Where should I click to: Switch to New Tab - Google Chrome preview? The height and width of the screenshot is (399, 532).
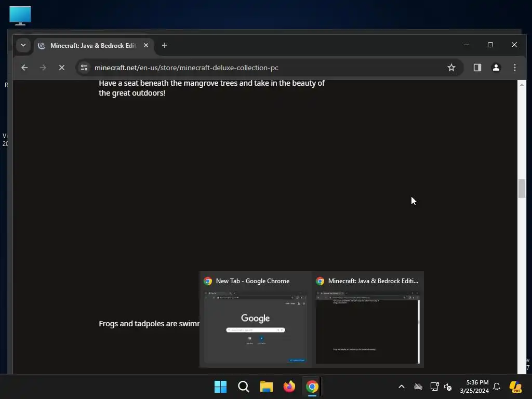click(256, 320)
